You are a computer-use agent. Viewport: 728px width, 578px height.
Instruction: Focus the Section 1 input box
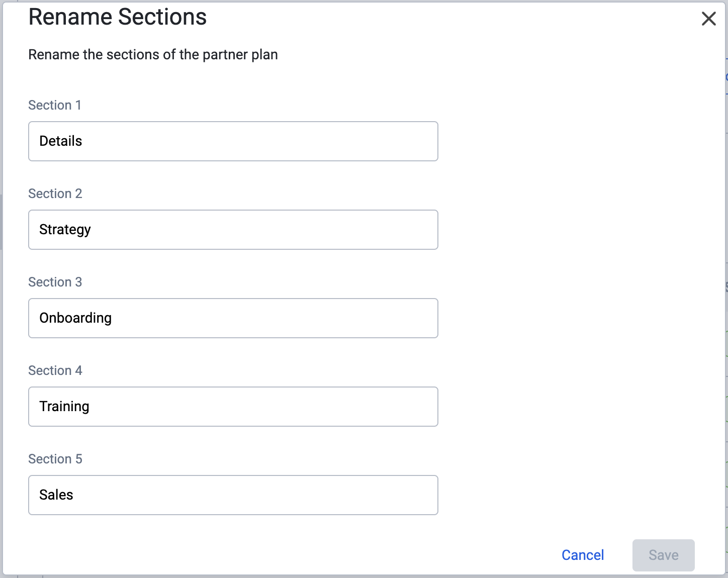click(x=233, y=141)
